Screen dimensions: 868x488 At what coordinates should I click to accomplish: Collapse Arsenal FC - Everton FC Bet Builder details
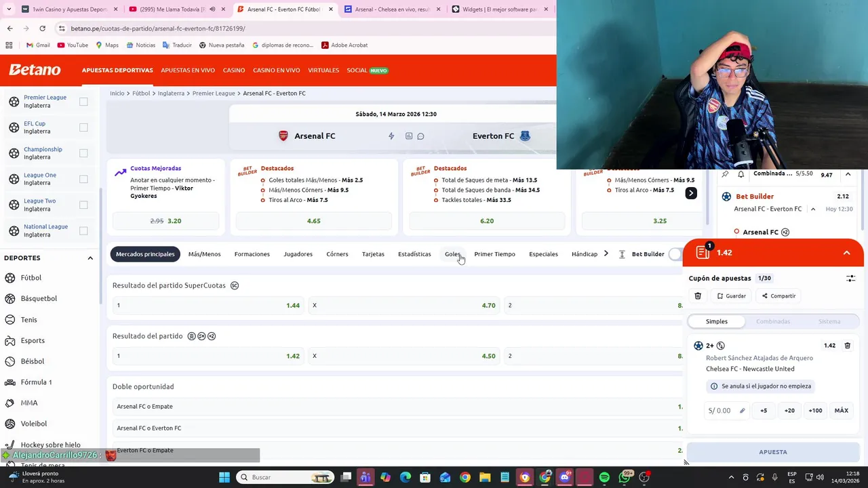tap(813, 209)
